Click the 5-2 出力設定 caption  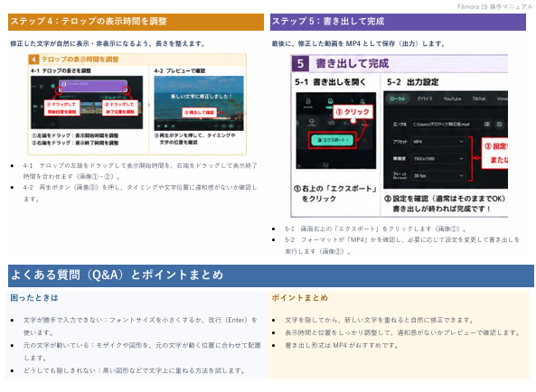[x=412, y=82]
